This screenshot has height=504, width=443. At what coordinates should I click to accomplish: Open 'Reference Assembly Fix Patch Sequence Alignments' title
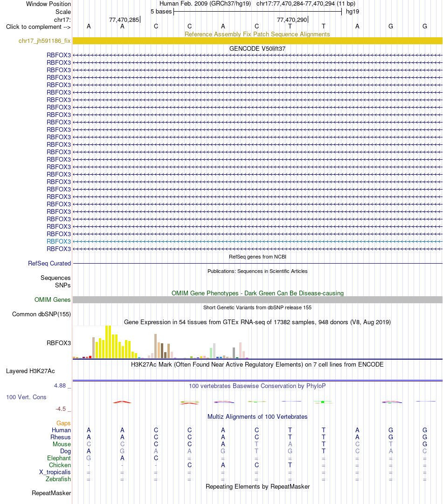[257, 34]
